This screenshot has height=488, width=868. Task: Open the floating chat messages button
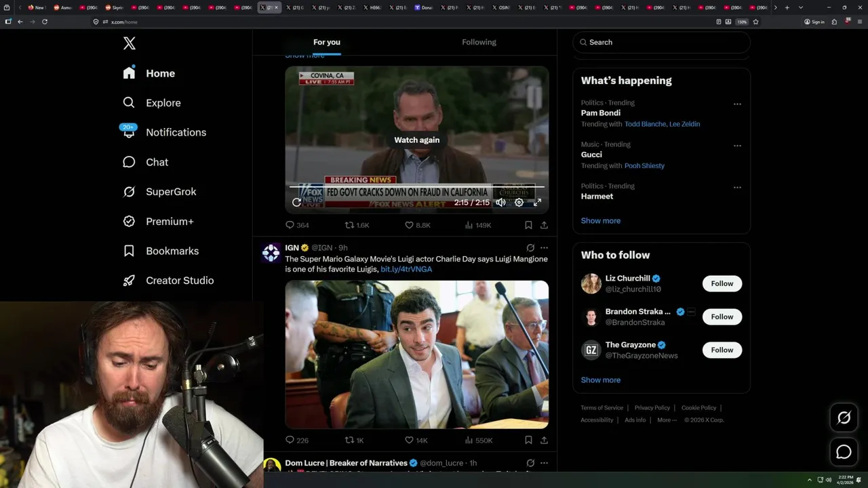pyautogui.click(x=844, y=451)
